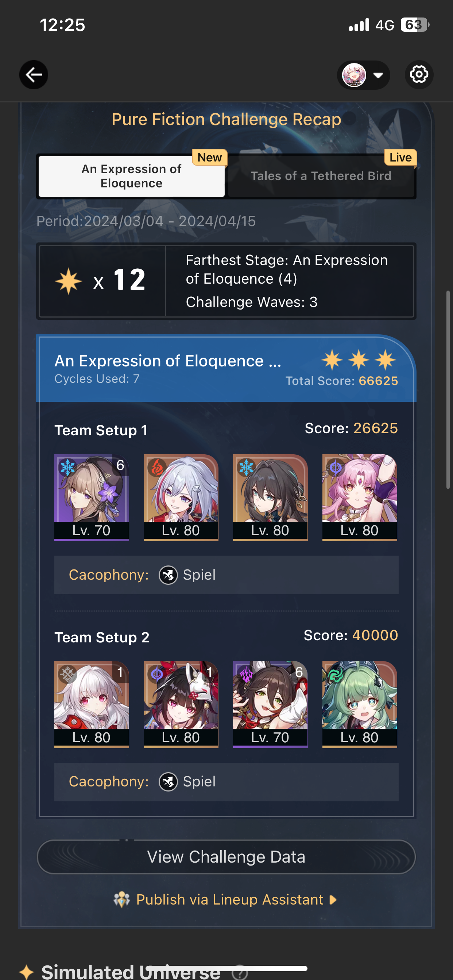Select the fox-mask character portrait in Team 2
Viewport: 453px width, 980px height.
click(x=181, y=704)
